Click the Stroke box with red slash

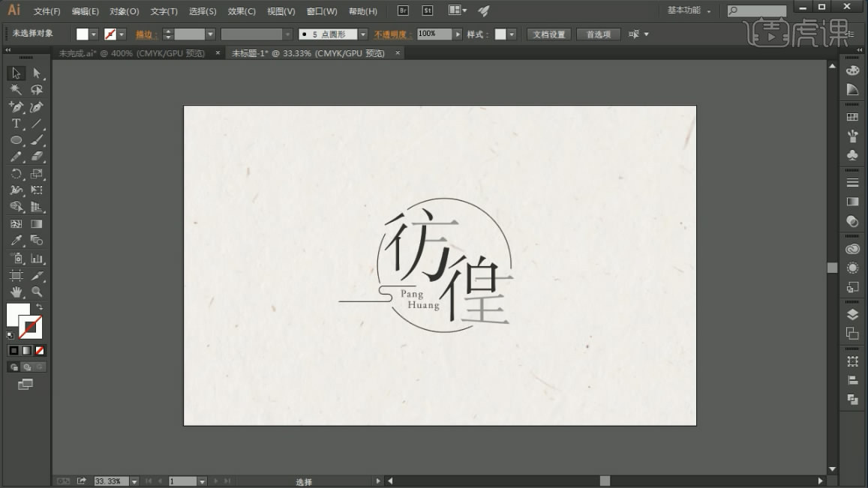point(32,328)
